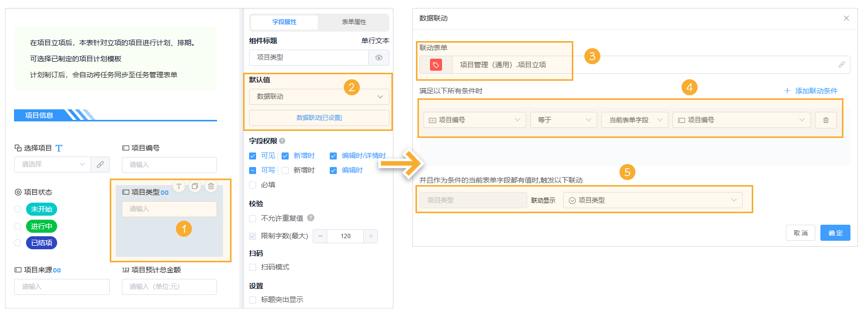The height and width of the screenshot is (317, 868).
Task: Click the 项目预计总金额 input field
Action: 169,286
